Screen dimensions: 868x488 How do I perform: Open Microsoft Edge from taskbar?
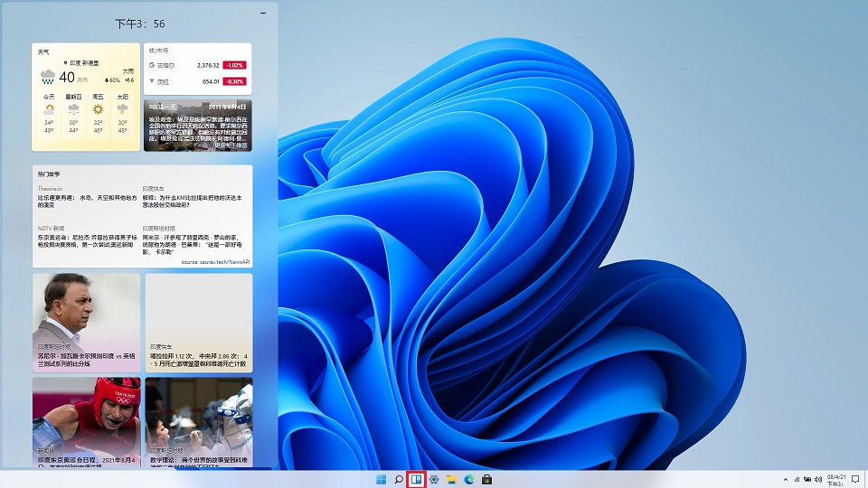469,480
